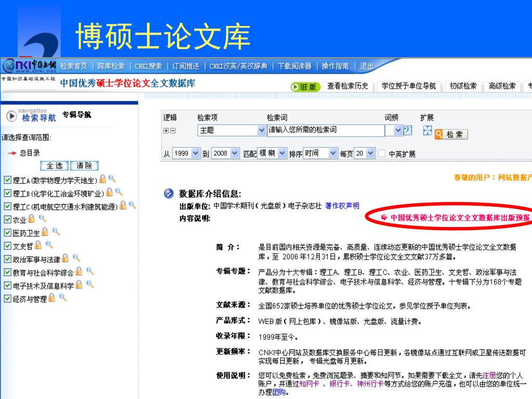Click the 旧版 old version button
Image resolution: width=532 pixels, height=399 pixels.
[x=305, y=87]
